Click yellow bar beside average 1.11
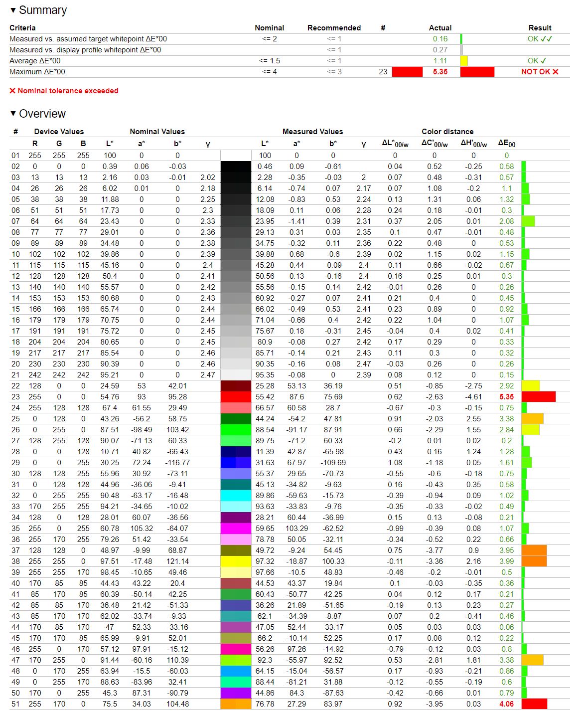The image size is (588, 718). tap(464, 61)
